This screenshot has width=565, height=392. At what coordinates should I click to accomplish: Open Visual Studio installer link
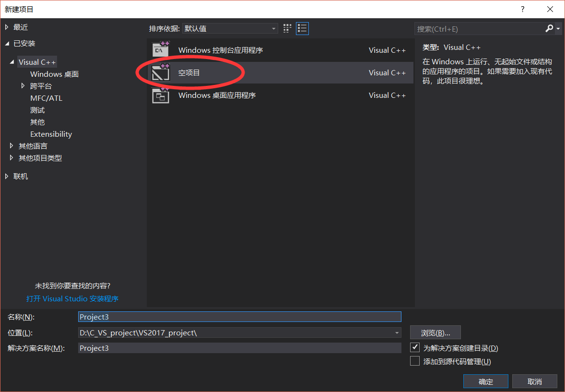pyautogui.click(x=72, y=298)
